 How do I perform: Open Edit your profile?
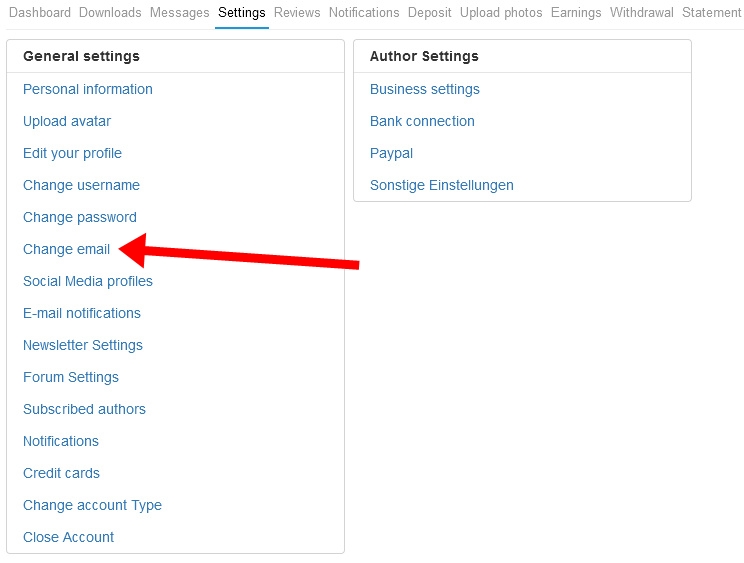coord(73,153)
